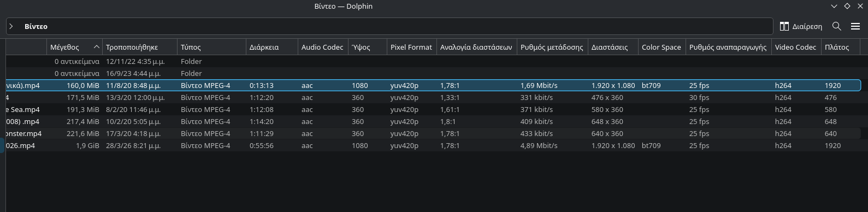Screen dimensions: 868x212
Task: Sort by Video Codec column header
Action: (796, 47)
